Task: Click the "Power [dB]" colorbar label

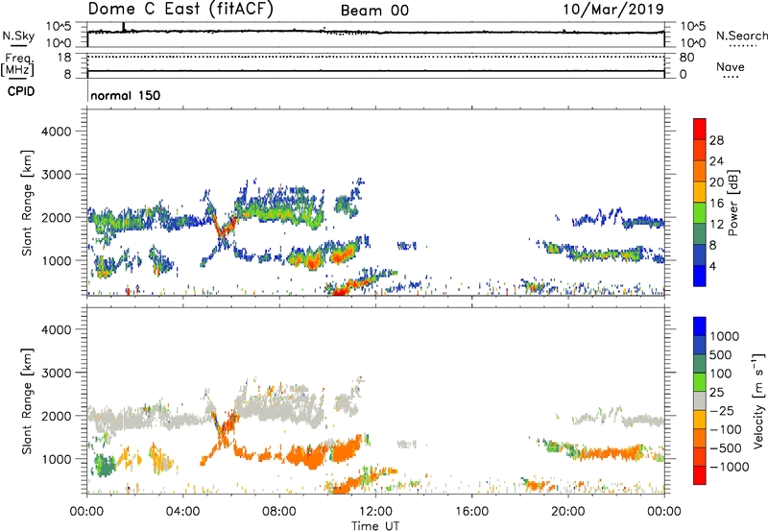Action: click(x=733, y=203)
